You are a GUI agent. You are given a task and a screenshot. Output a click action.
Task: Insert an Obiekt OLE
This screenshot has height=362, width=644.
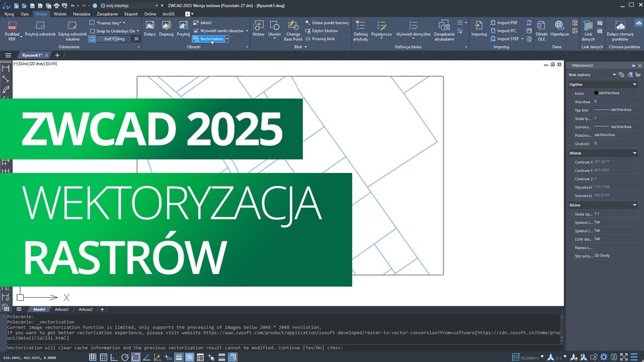(x=541, y=30)
